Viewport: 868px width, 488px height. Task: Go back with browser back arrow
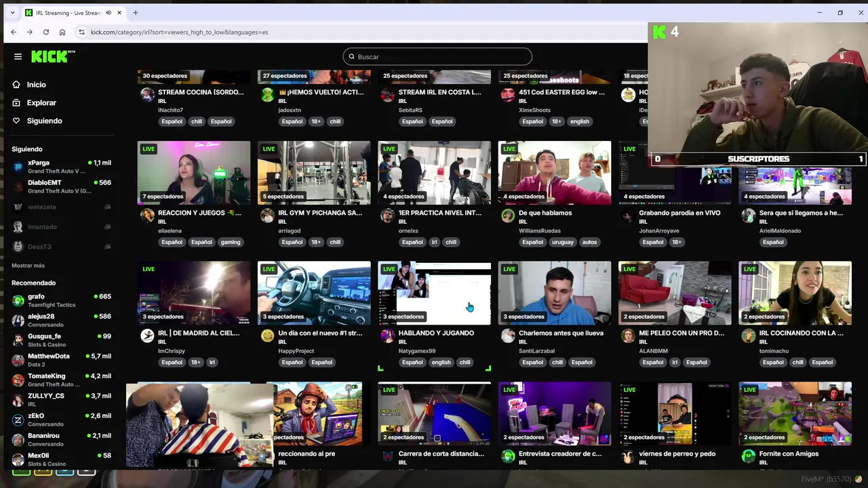[14, 32]
